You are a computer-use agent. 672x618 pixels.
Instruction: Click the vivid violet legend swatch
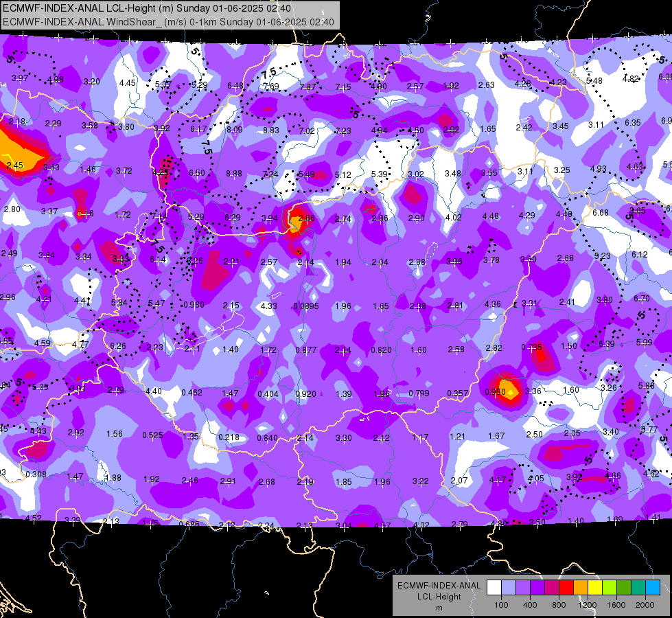537,588
